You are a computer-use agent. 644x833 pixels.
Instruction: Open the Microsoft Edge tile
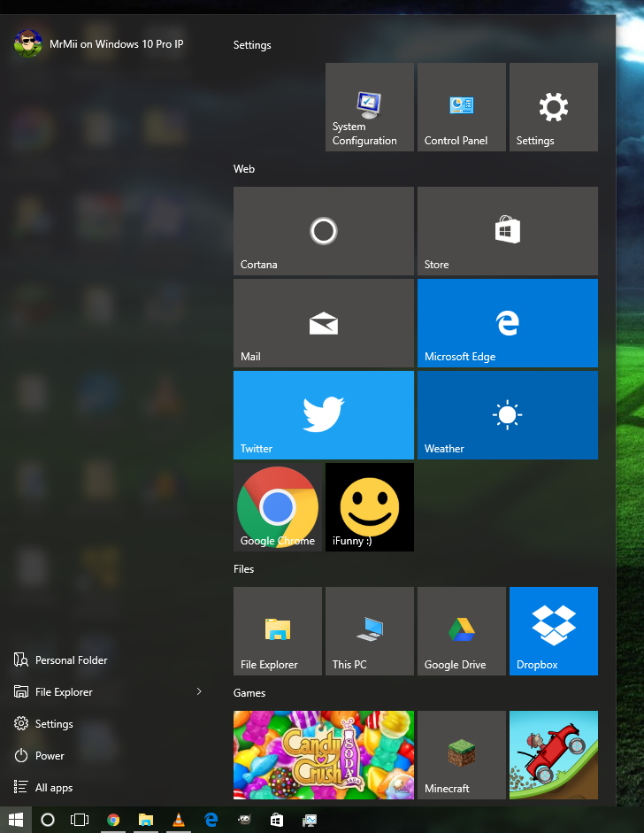click(x=507, y=322)
